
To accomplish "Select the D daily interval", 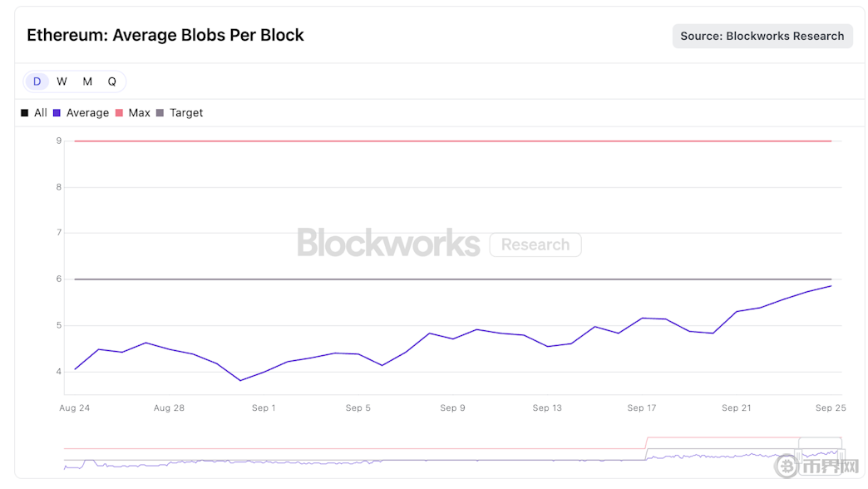I will pos(37,81).
